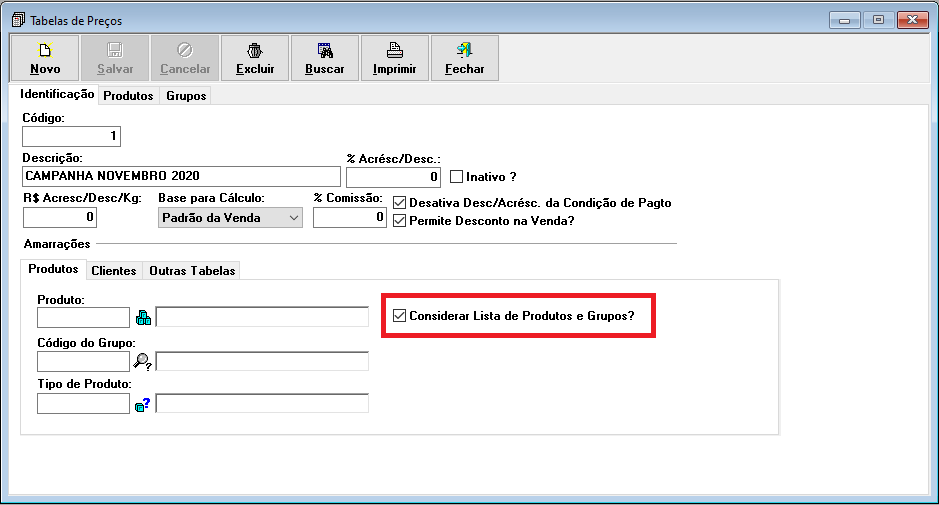Toggle Considerar Lista de Produtos e Grupos
Screen dimensions: 939x505
[399, 316]
